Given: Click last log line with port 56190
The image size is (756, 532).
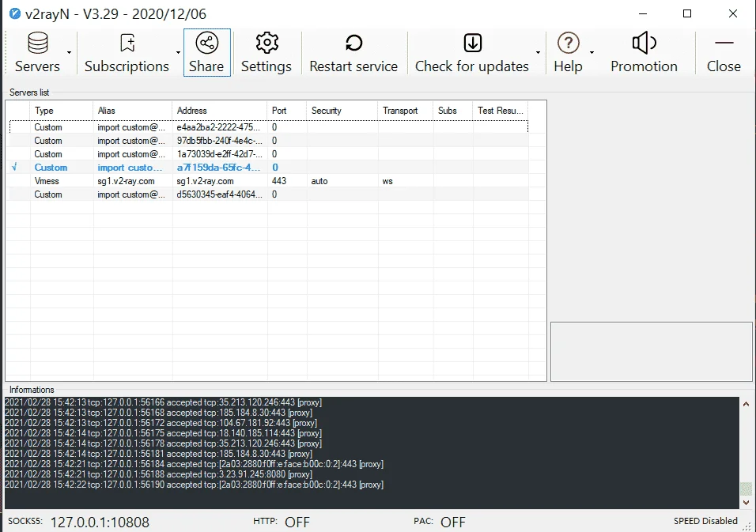Looking at the screenshot, I should pos(194,485).
